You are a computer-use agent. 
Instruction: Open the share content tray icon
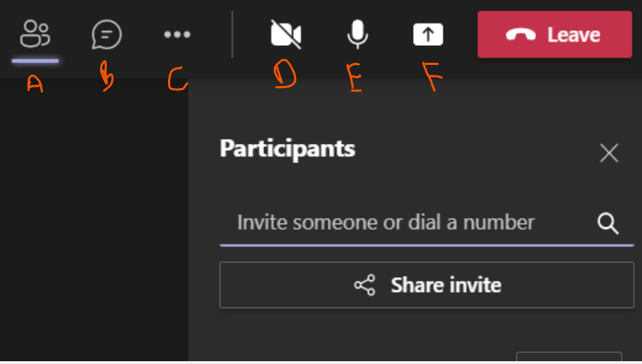(428, 35)
